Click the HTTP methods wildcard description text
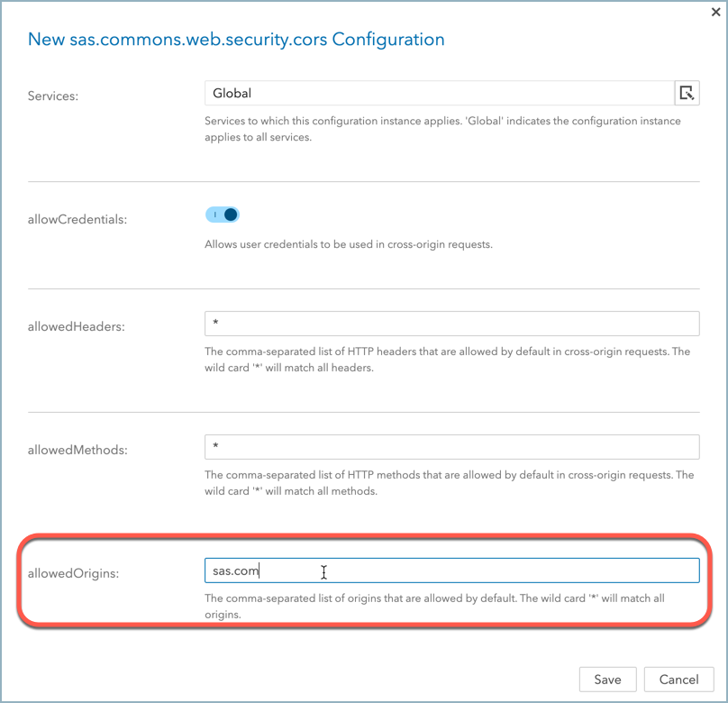Image resolution: width=728 pixels, height=703 pixels. point(449,482)
